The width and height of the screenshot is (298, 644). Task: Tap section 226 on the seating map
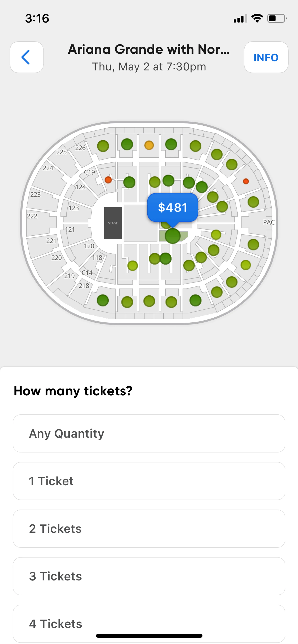[80, 148]
